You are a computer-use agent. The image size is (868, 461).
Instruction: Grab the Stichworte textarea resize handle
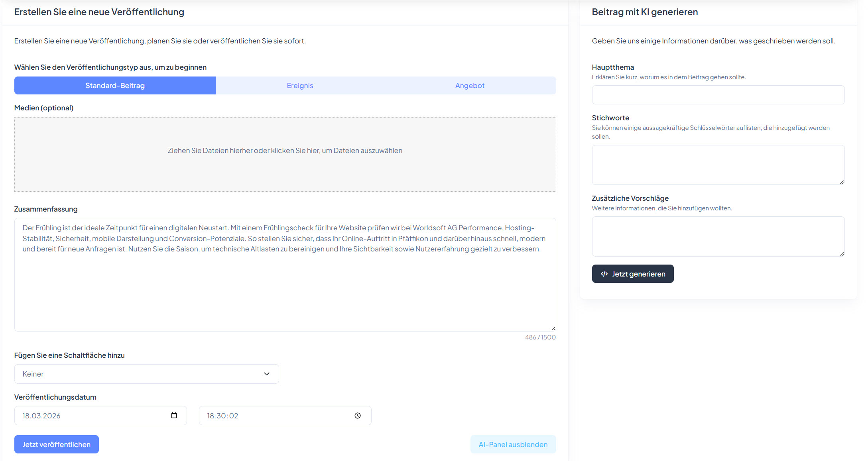coord(842,182)
